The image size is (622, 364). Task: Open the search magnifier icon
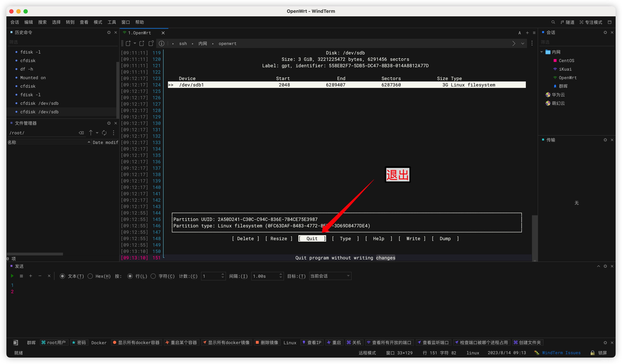553,22
